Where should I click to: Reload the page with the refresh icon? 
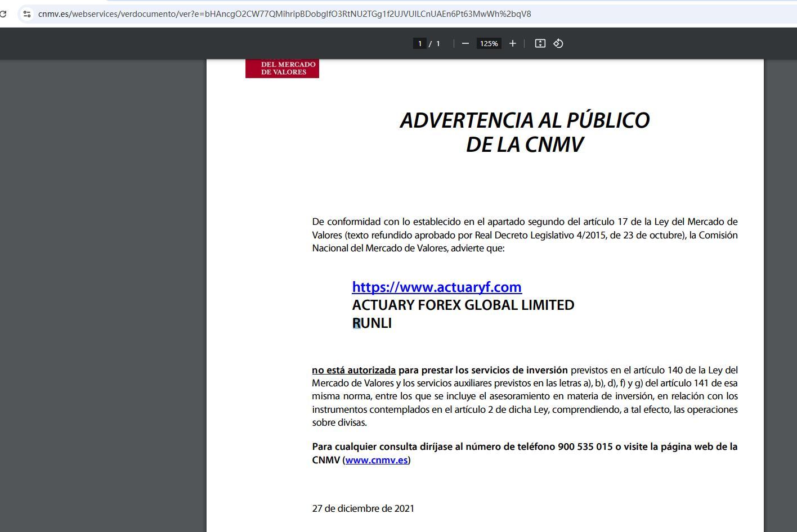3,13
